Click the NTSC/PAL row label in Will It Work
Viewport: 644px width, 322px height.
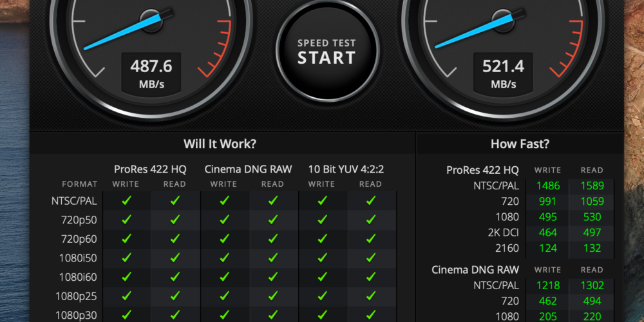click(74, 201)
